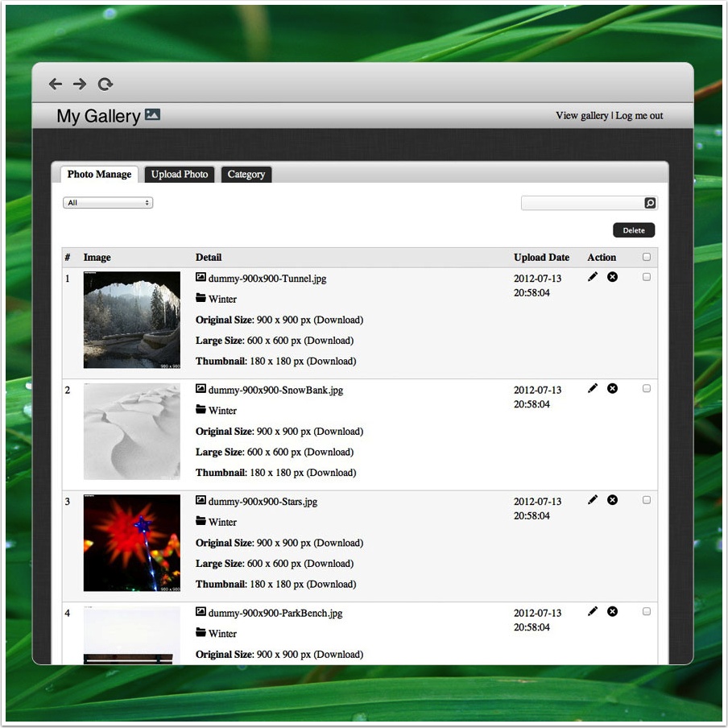Reload the page with refresh icon

[105, 84]
